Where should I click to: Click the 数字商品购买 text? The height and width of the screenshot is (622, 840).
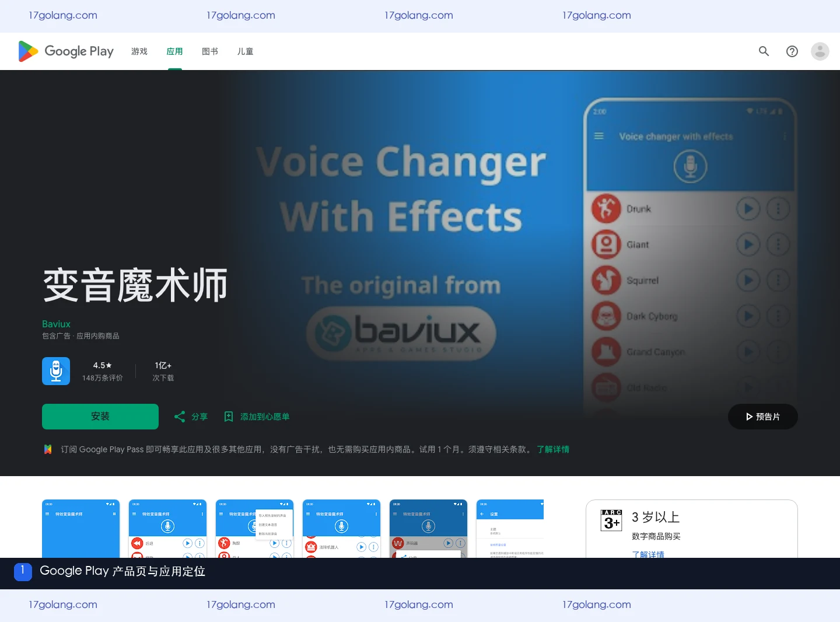(656, 536)
